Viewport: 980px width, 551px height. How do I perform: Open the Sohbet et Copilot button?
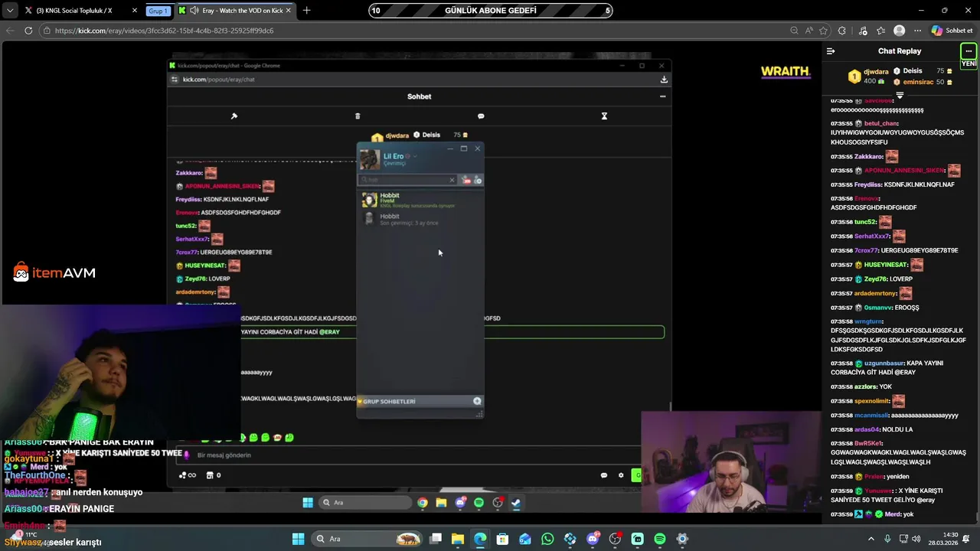click(x=952, y=31)
